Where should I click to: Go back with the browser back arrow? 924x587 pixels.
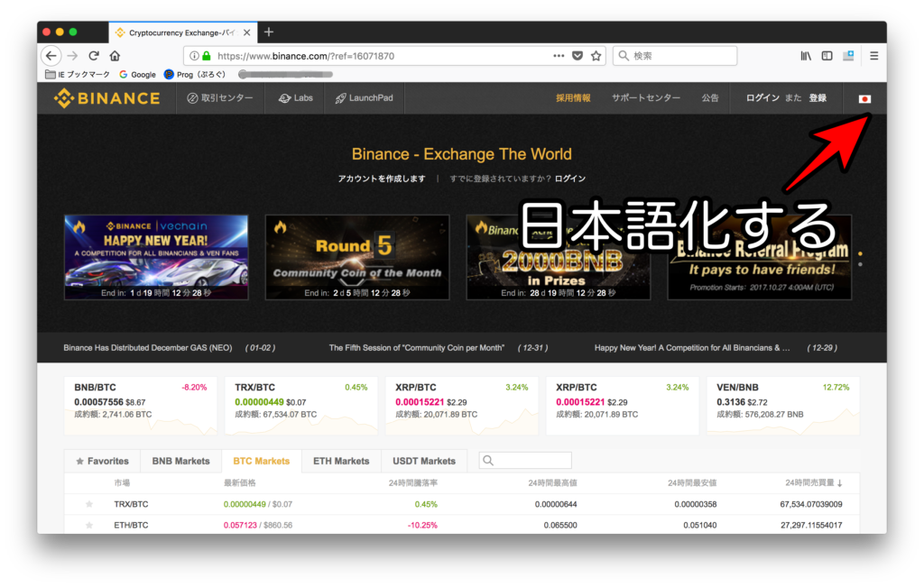click(51, 56)
